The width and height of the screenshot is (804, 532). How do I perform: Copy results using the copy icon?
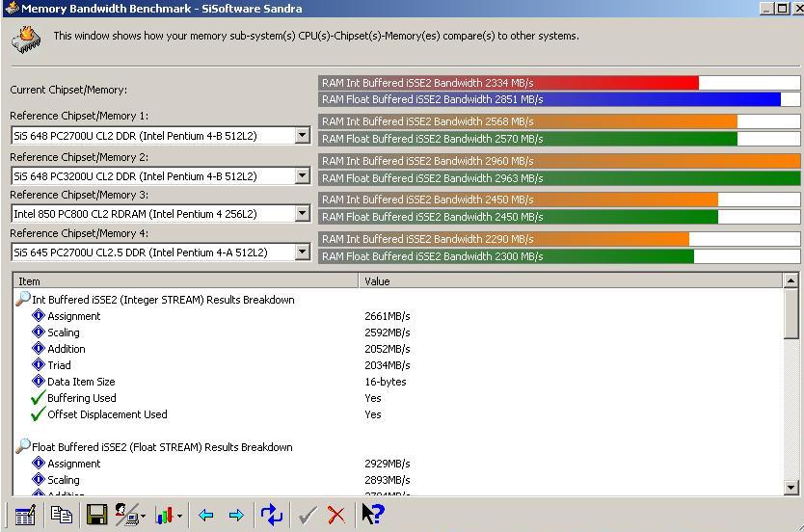click(62, 515)
